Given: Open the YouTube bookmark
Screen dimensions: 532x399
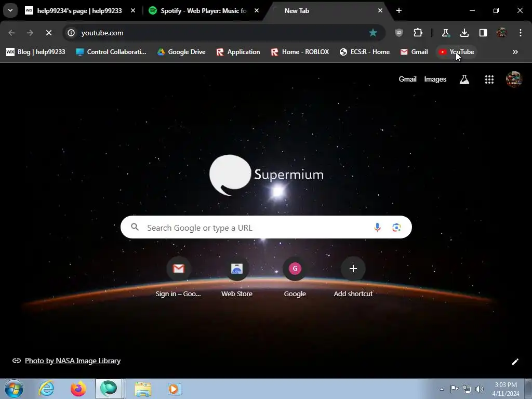Looking at the screenshot, I should (456, 52).
